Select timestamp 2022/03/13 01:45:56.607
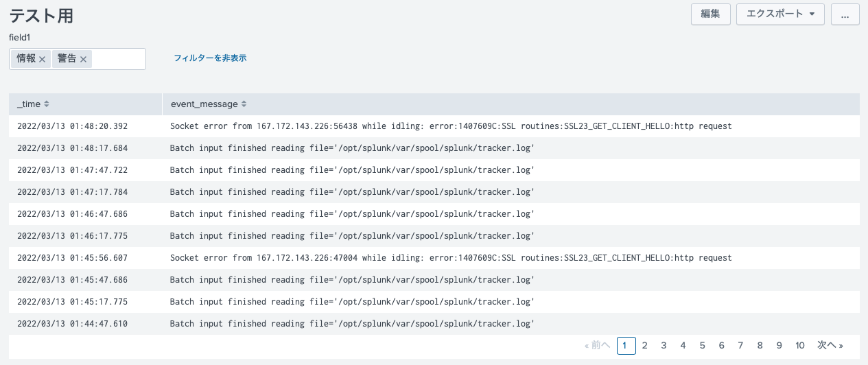The image size is (868, 365). point(72,258)
